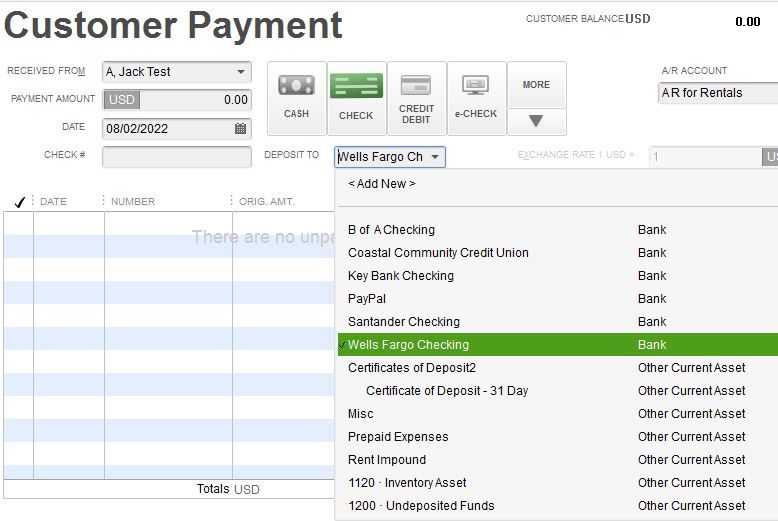
Task: Choose the CHECK payment method icon
Action: point(356,98)
